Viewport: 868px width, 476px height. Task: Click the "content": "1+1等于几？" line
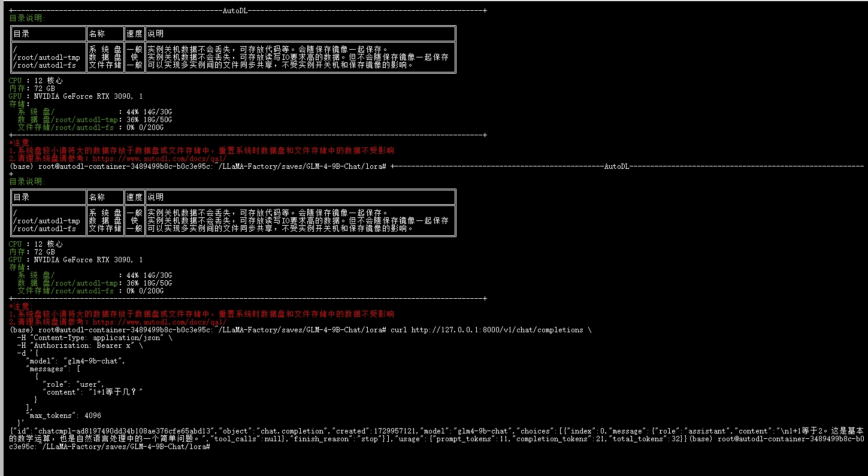pos(93,392)
